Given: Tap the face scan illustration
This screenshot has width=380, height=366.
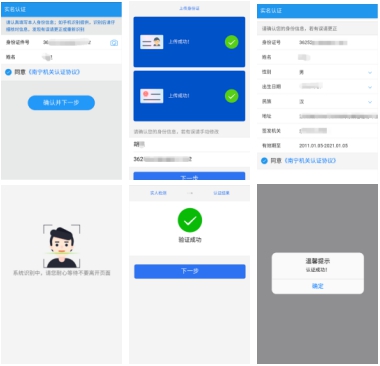Looking at the screenshot, I should [62, 246].
